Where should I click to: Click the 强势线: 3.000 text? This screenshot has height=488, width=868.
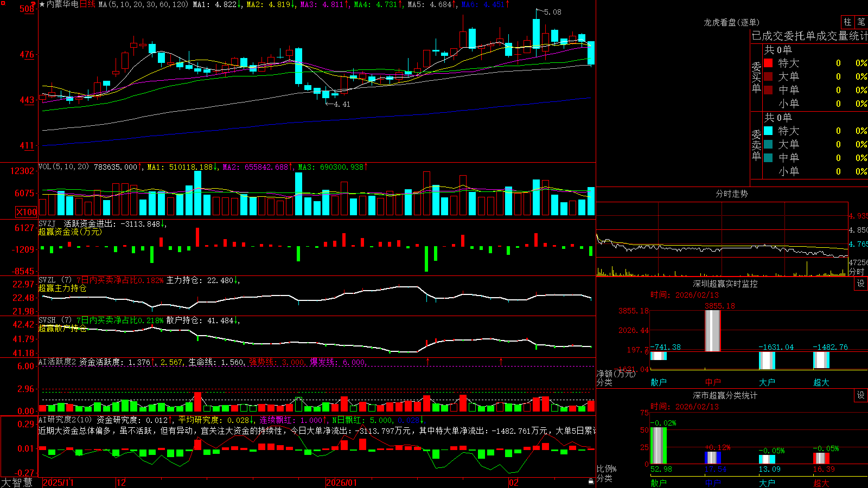pyautogui.click(x=277, y=362)
